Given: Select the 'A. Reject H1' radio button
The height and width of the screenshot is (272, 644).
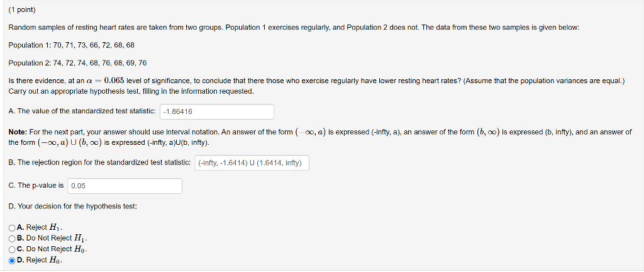Looking at the screenshot, I should coord(12,227).
